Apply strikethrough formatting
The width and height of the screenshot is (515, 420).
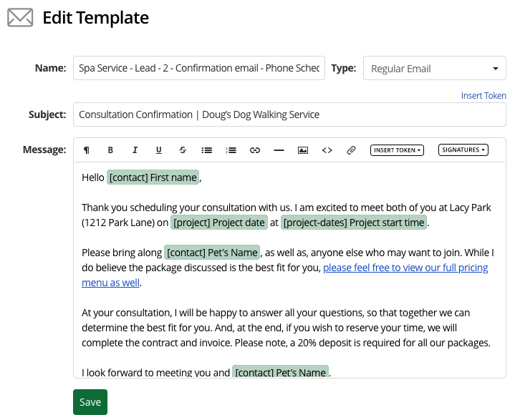[183, 150]
